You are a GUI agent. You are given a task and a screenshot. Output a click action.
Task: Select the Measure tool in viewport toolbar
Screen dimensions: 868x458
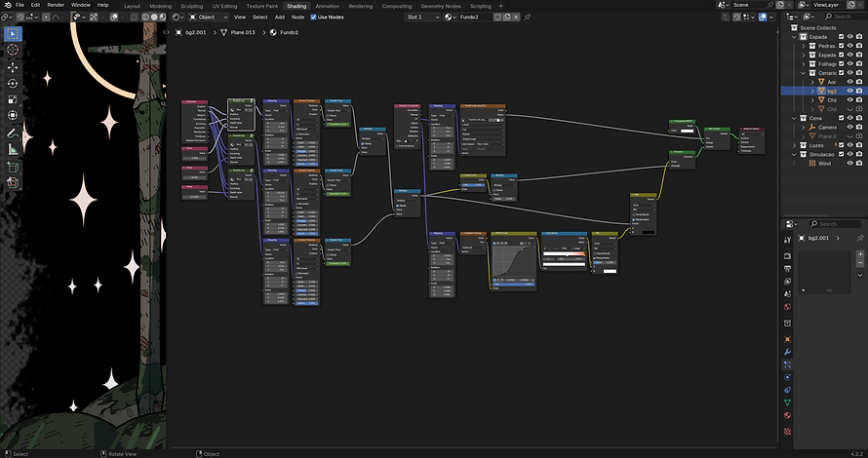[x=13, y=149]
